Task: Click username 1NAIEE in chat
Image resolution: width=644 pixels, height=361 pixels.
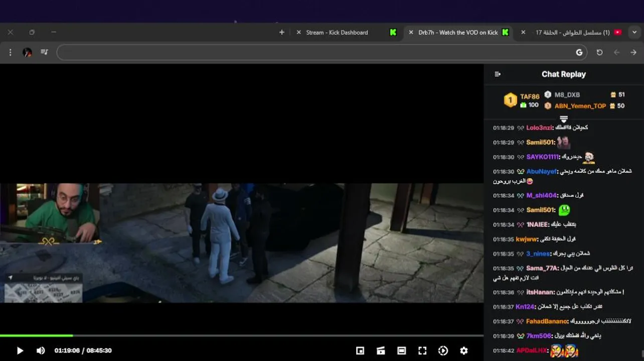Action: pos(537,225)
